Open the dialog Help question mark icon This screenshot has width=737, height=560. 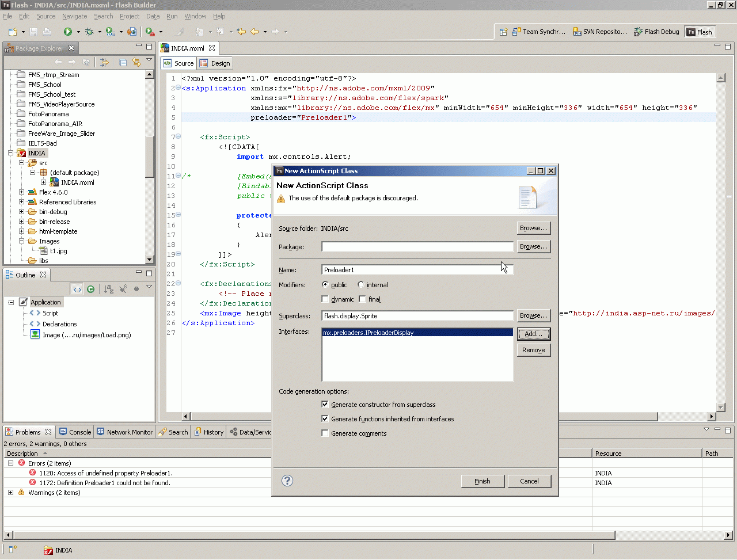coord(287,481)
